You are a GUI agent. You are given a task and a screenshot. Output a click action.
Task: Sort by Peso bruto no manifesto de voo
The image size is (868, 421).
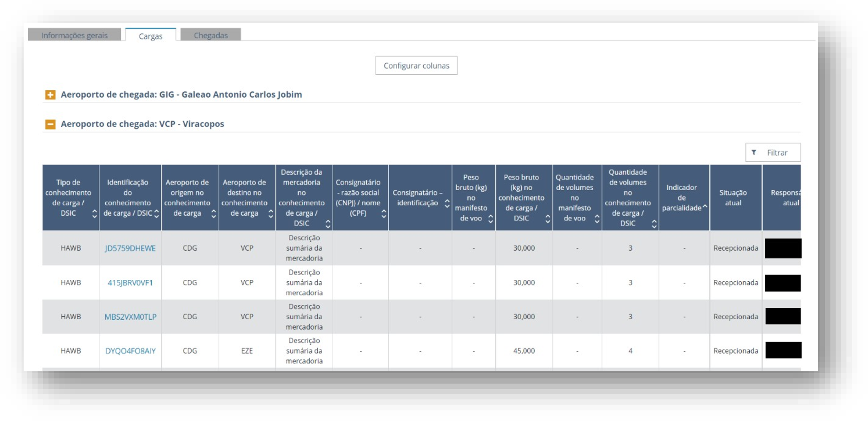click(x=491, y=219)
